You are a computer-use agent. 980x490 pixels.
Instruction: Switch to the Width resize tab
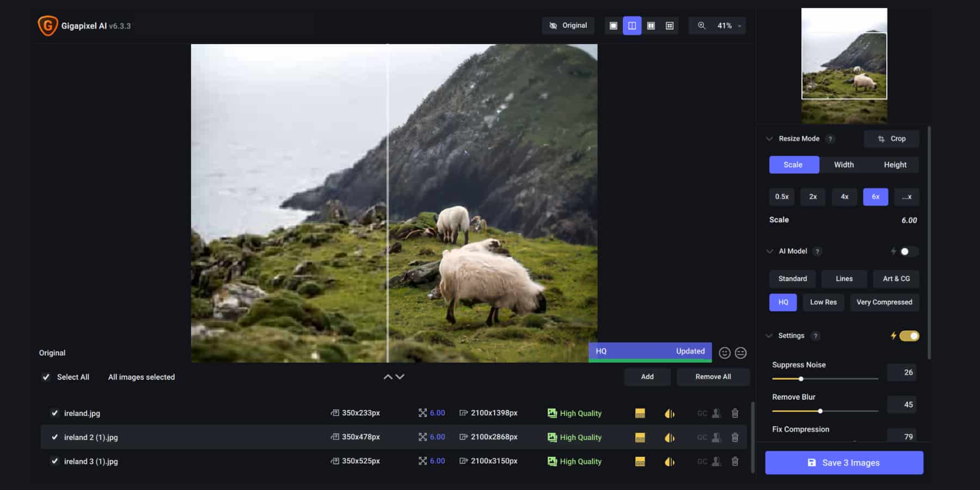pos(843,164)
